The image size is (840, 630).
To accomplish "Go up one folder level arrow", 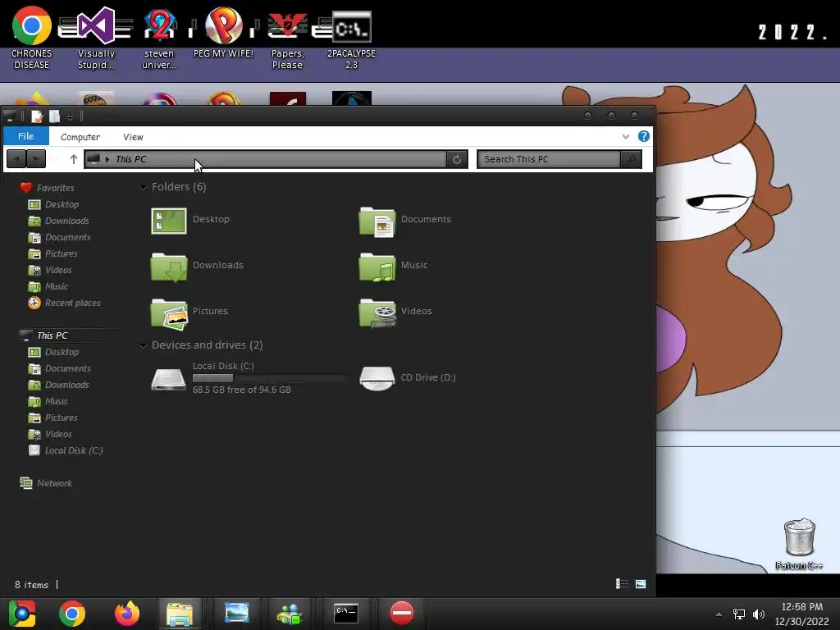I will pos(74,159).
